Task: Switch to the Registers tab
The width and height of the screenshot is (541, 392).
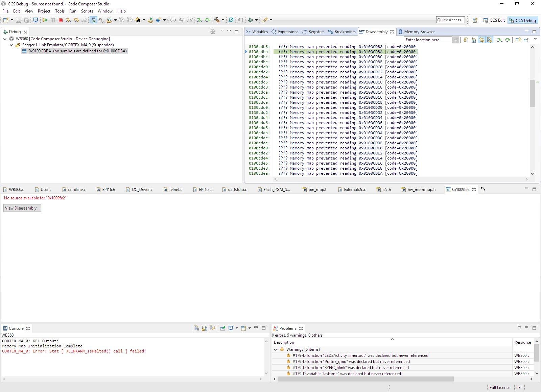Action: (x=313, y=32)
